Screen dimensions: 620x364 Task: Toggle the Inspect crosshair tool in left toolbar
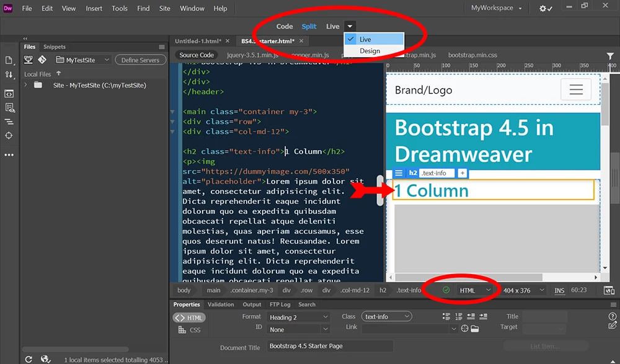(x=9, y=136)
